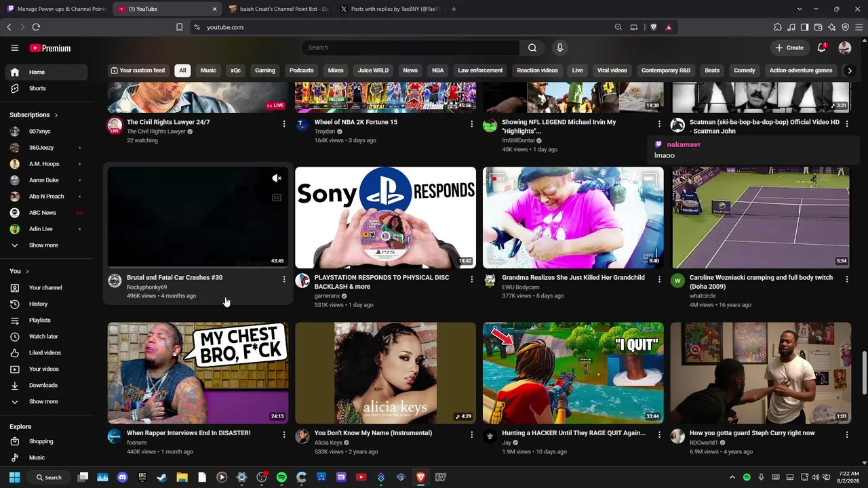Open the Rockyphonky69 channel link
The height and width of the screenshot is (488, 868).
[x=146, y=287]
